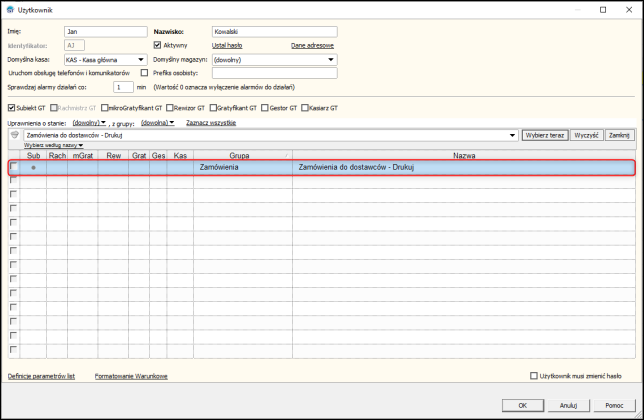The height and width of the screenshot is (420, 644).
Task: Click into the permission name search field
Action: point(267,135)
